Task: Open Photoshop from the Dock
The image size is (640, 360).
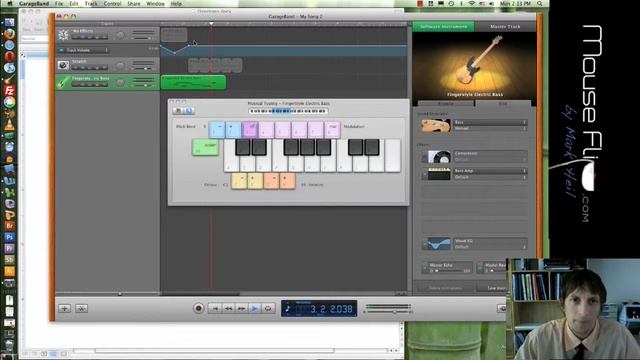Action: point(9,237)
